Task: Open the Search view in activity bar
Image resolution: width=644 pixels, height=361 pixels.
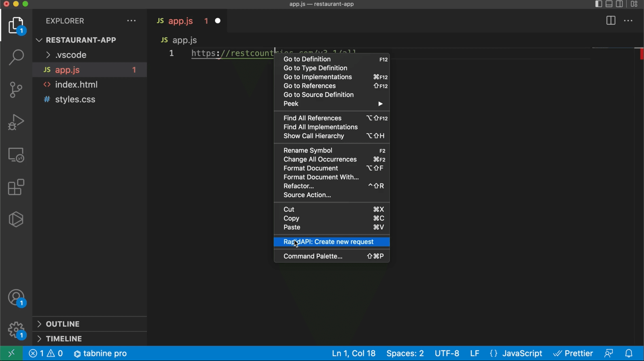Action: tap(16, 57)
